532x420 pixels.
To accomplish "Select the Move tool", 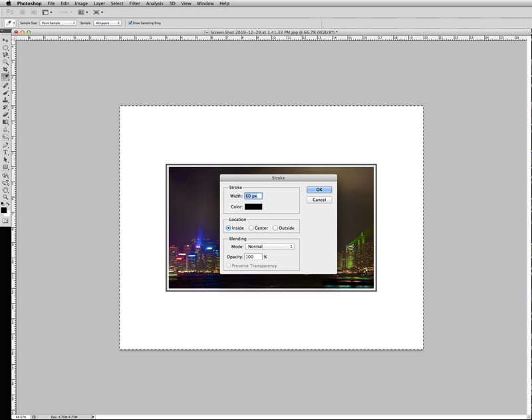I will click(x=6, y=40).
